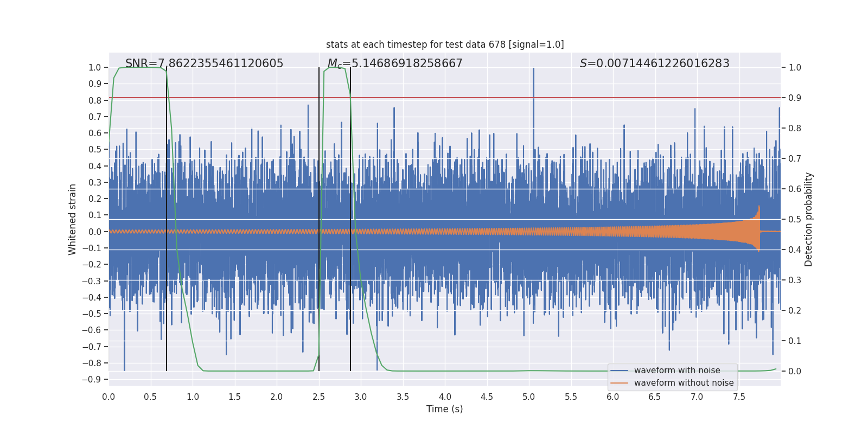Click the 'Time (s)' x-axis label
This screenshot has height=434, width=868.
[444, 409]
